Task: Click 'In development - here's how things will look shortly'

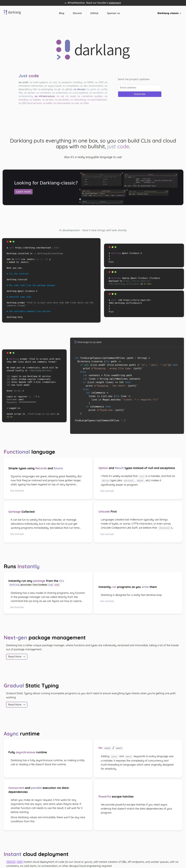Action: click(93, 230)
